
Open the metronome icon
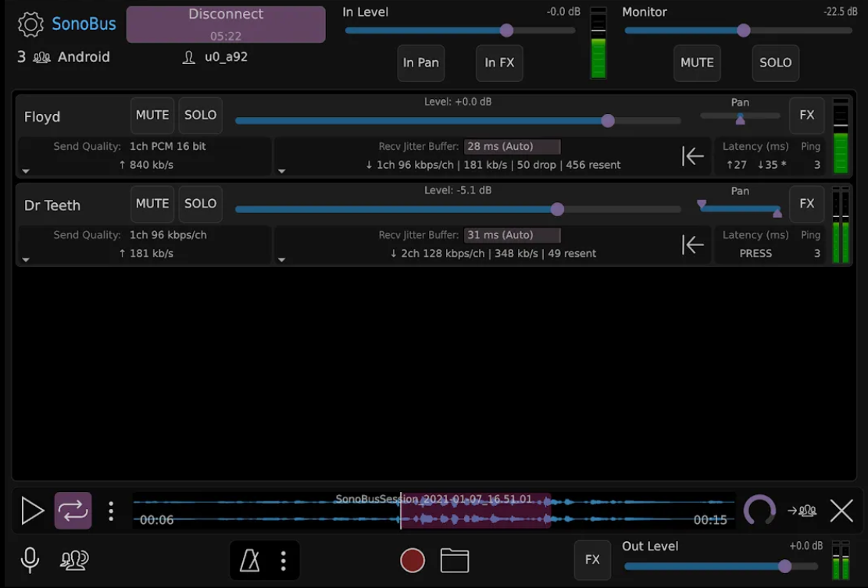pyautogui.click(x=250, y=560)
